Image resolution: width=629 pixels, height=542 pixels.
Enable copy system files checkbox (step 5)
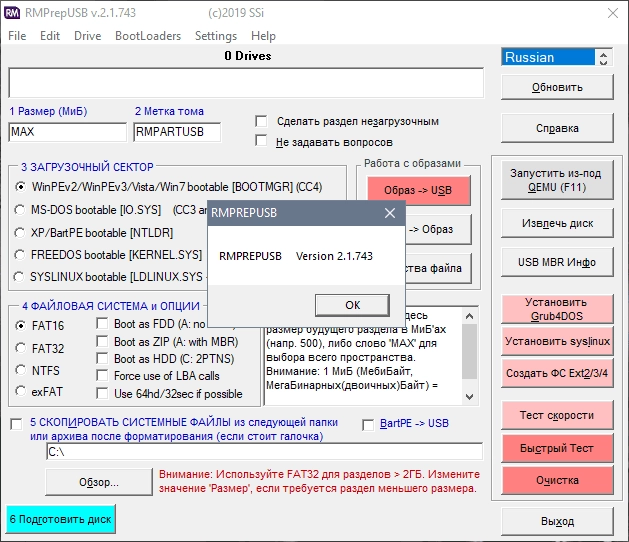pyautogui.click(x=16, y=424)
